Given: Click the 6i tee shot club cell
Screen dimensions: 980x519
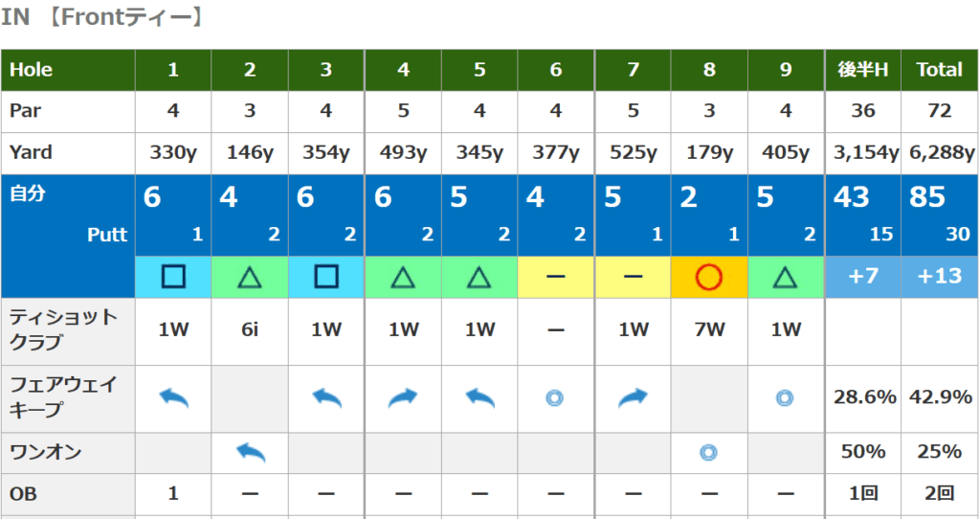Looking at the screenshot, I should click(250, 330).
